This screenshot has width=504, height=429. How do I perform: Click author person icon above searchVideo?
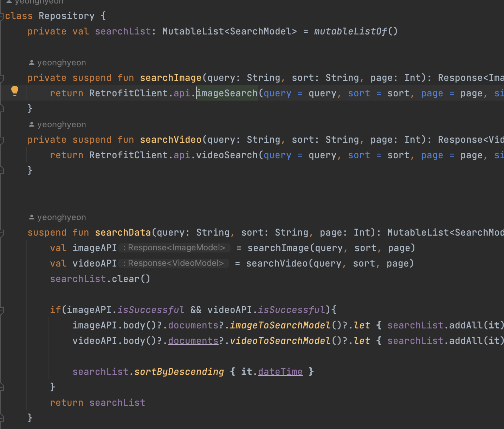pyautogui.click(x=32, y=124)
